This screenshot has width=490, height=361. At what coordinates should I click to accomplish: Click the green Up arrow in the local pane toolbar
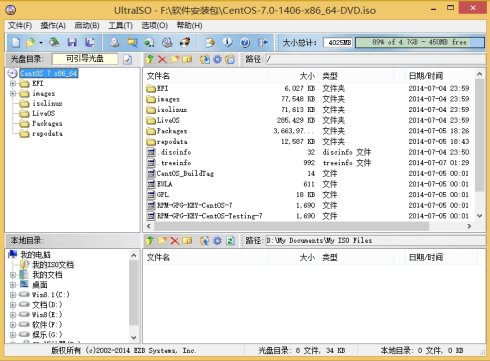click(150, 240)
